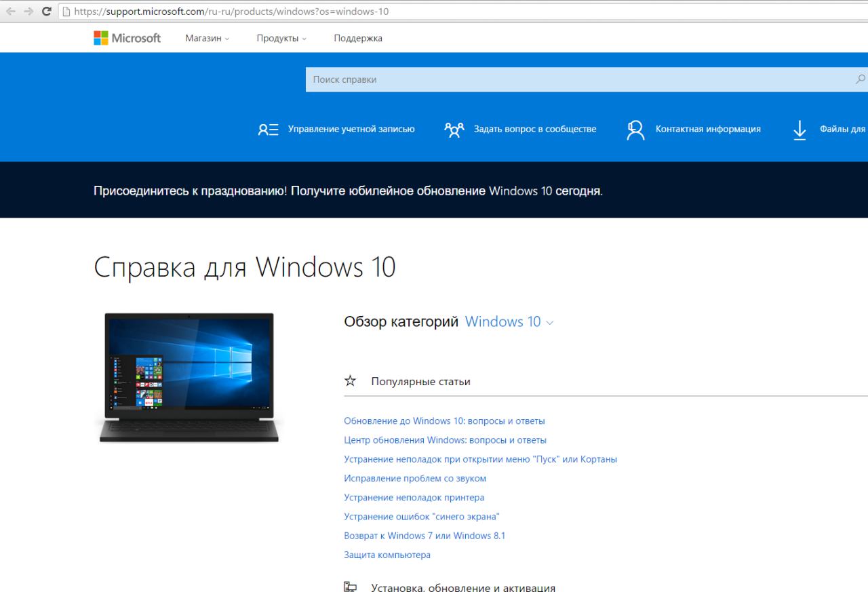
Task: Click the search magnifier icon
Action: [861, 79]
